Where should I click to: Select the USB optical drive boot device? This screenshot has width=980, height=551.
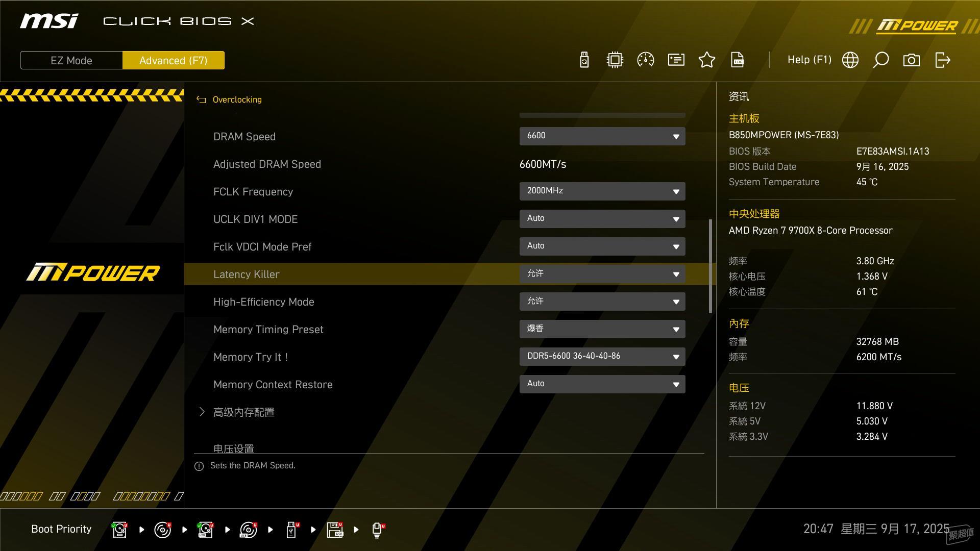tap(249, 530)
